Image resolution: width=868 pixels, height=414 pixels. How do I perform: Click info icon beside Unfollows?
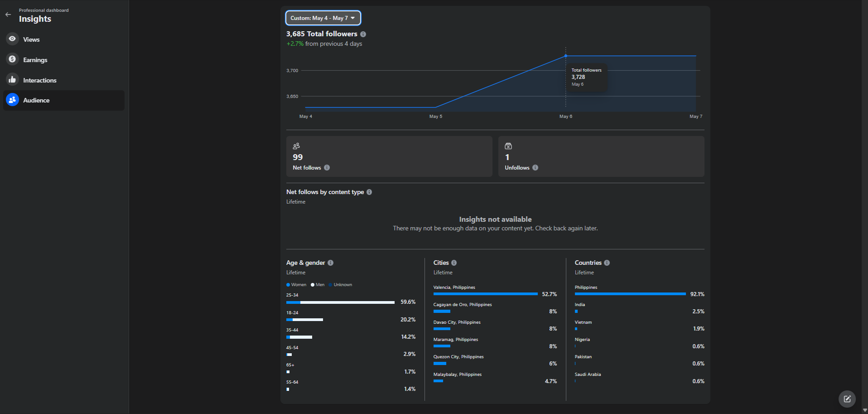pos(535,168)
